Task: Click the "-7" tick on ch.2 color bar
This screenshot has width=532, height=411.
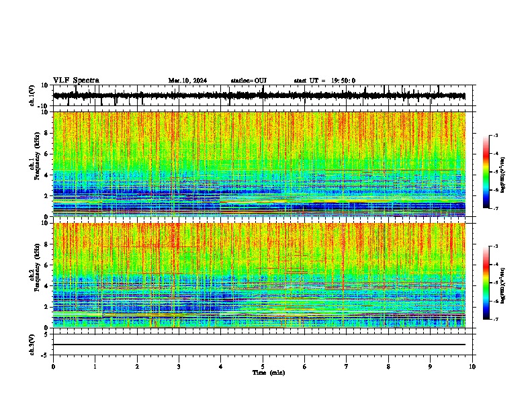Action: pos(496,320)
